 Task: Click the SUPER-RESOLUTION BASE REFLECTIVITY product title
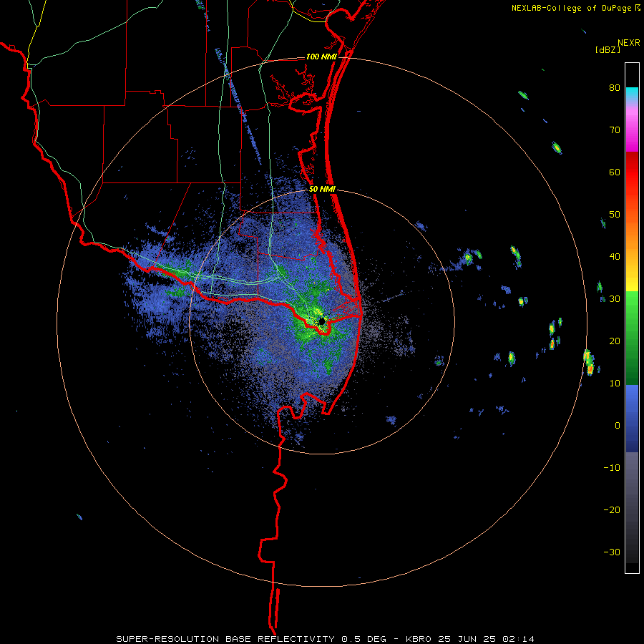225,639
